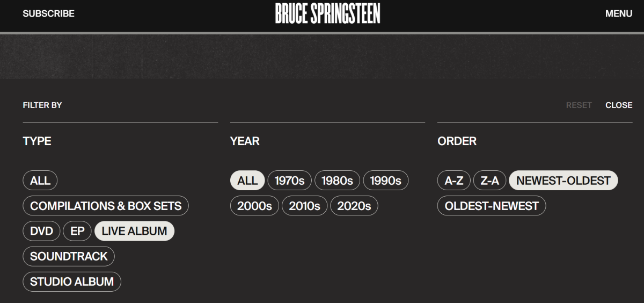Pick the 1990s decade filter
The width and height of the screenshot is (644, 303).
[385, 181]
